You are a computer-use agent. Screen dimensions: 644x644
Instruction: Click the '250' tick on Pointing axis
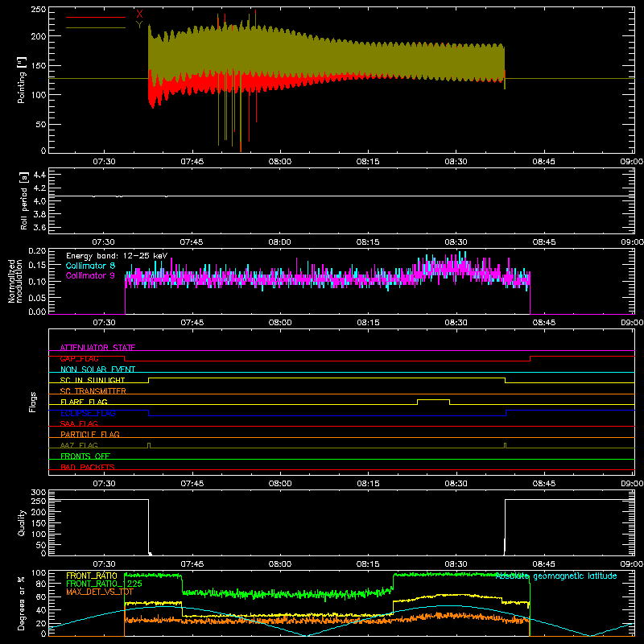click(x=38, y=10)
